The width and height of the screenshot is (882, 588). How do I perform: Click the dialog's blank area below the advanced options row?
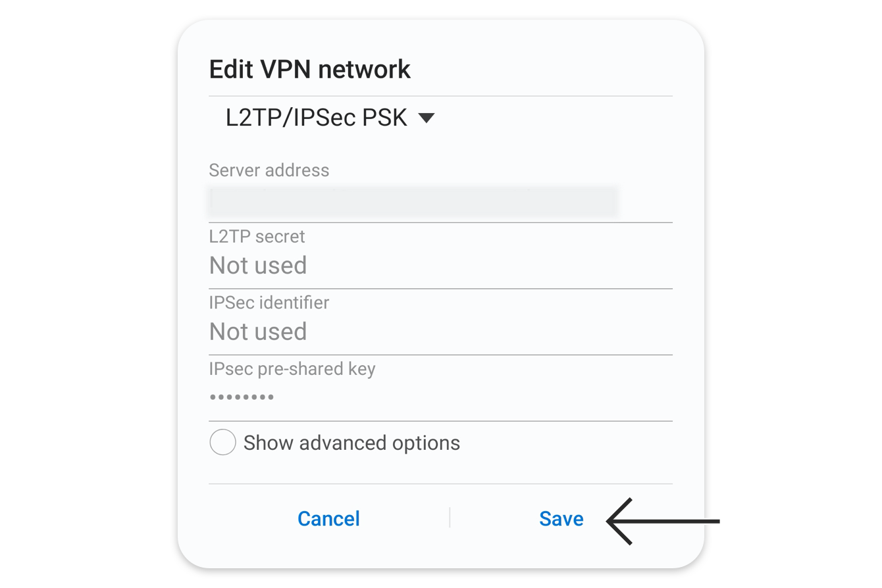click(x=440, y=470)
